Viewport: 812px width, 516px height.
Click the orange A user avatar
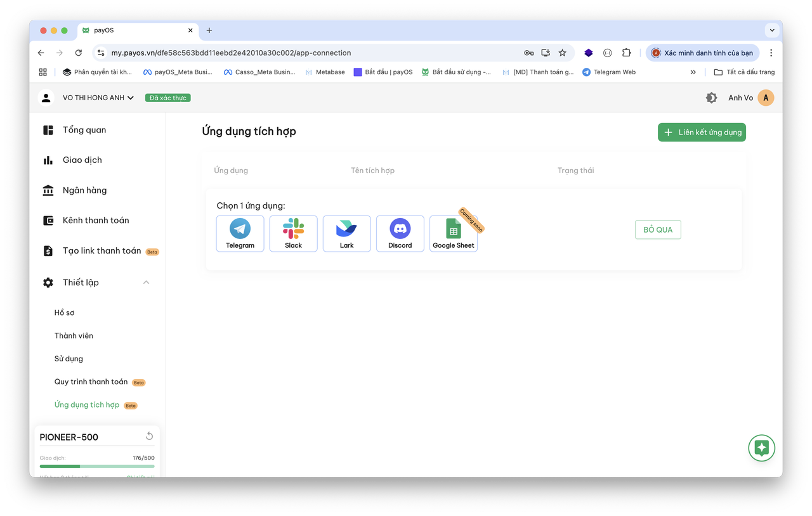point(766,98)
